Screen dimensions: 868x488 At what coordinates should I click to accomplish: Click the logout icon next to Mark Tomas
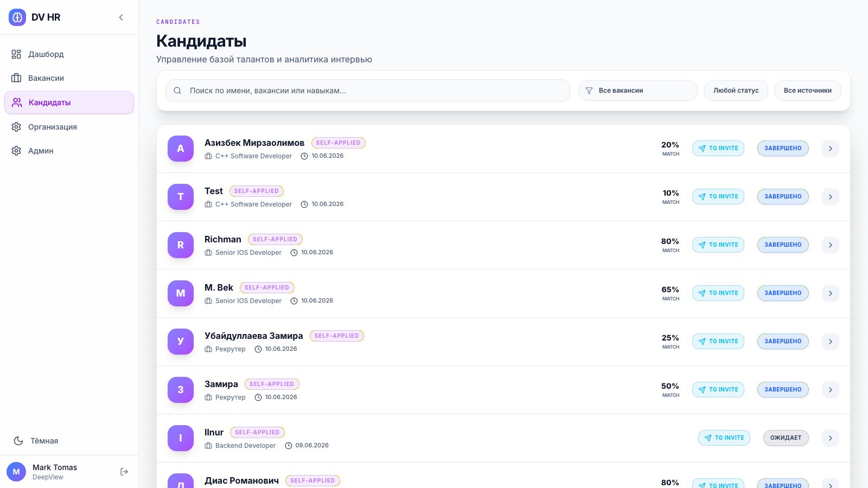click(124, 472)
